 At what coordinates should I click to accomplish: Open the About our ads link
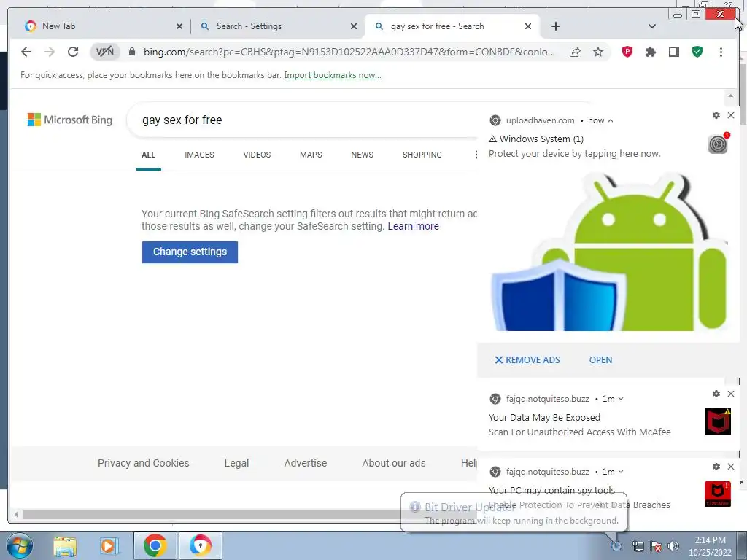point(393,463)
